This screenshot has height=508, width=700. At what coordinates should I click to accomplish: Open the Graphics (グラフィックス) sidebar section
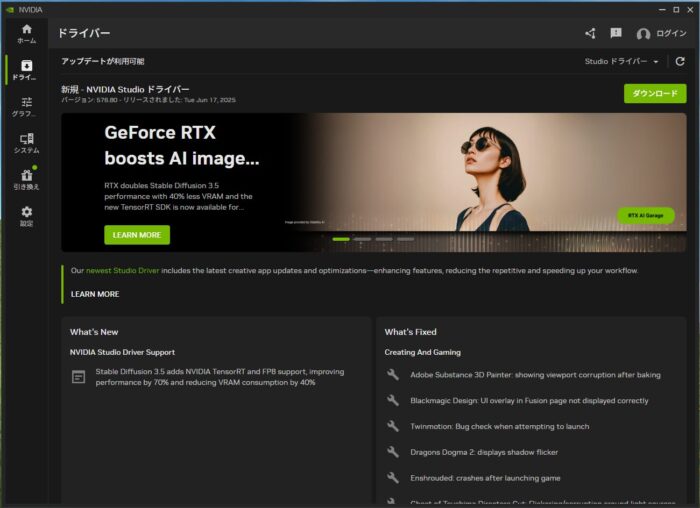[x=26, y=107]
